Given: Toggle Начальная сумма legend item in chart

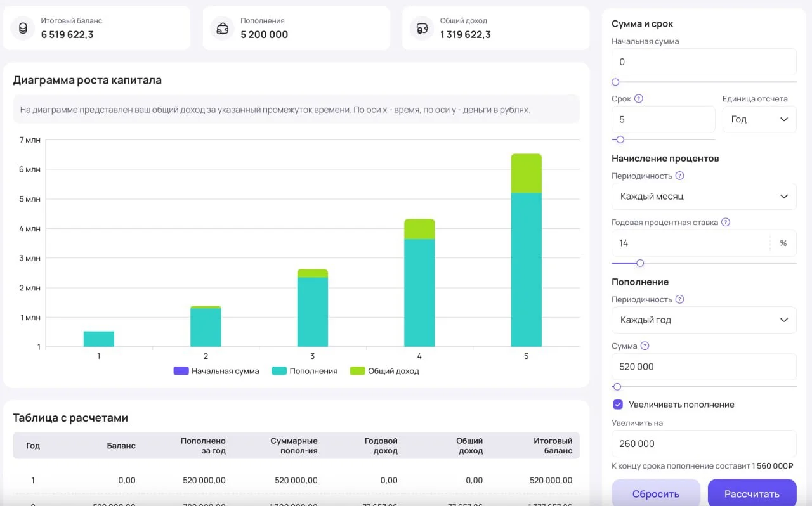Looking at the screenshot, I should tap(216, 371).
